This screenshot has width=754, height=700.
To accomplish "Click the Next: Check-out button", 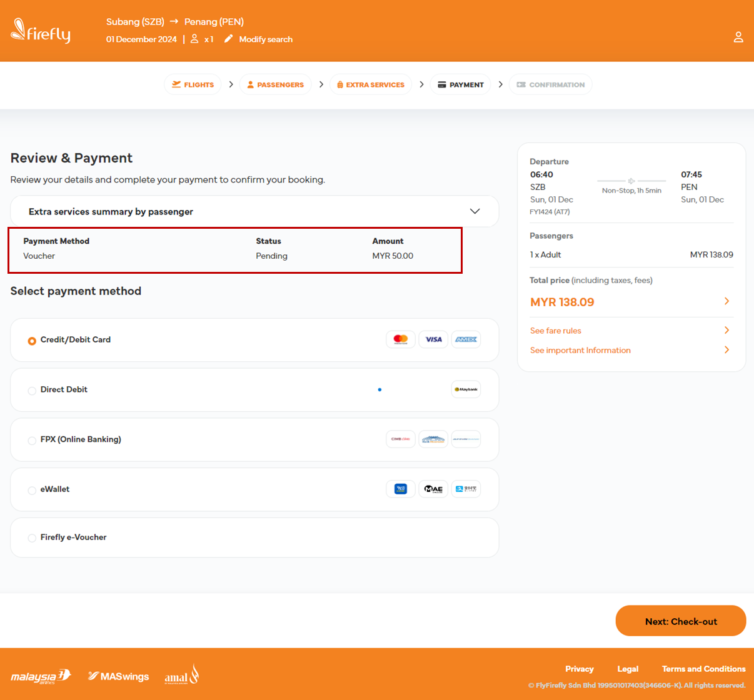I will [680, 620].
